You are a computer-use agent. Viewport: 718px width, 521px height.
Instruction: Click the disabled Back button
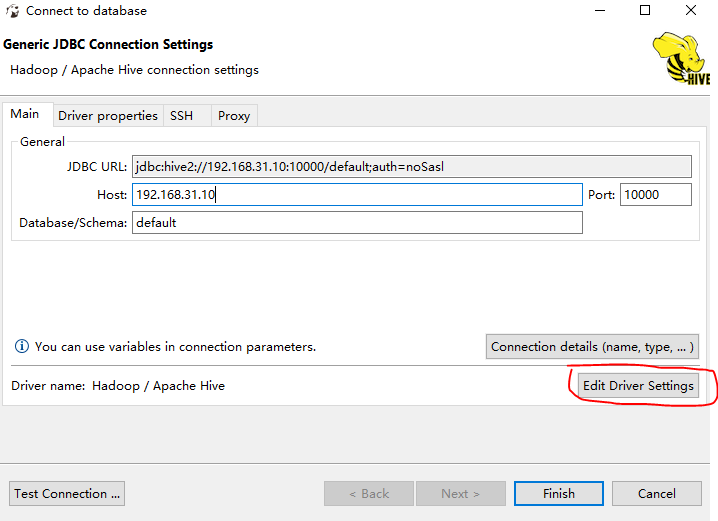click(368, 493)
